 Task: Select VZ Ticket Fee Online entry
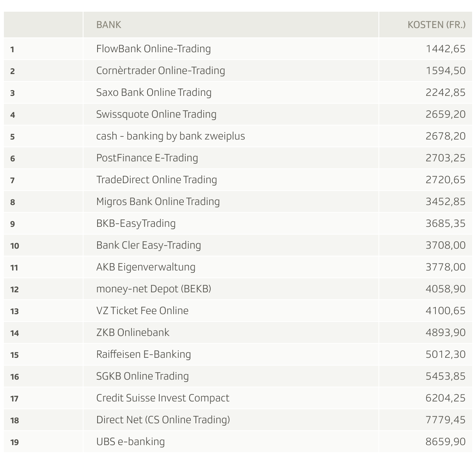[142, 311]
